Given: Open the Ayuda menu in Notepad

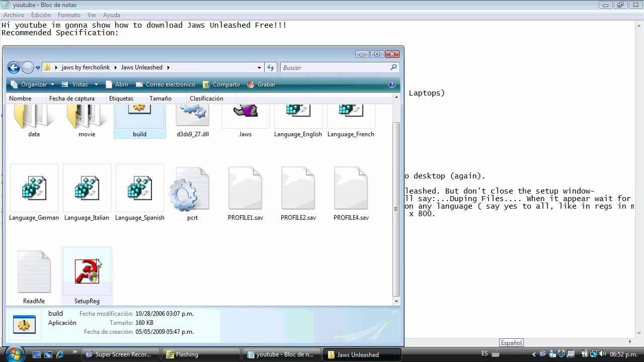Looking at the screenshot, I should click(x=112, y=15).
